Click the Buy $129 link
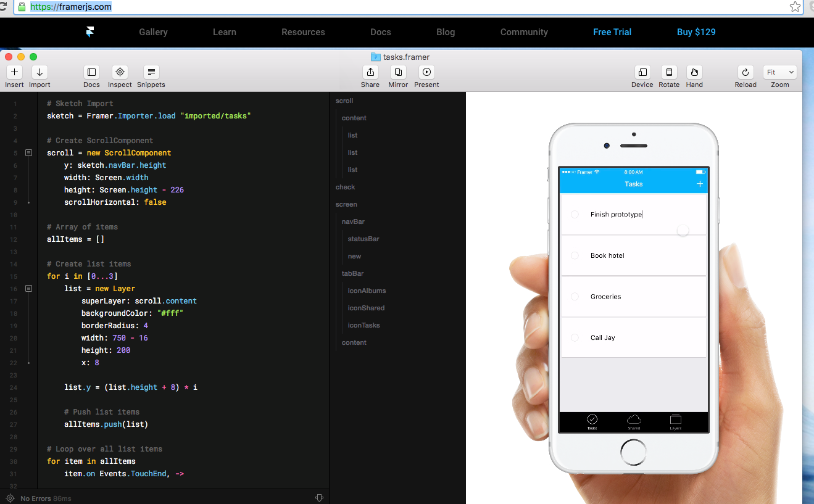814x504 pixels. pos(696,32)
